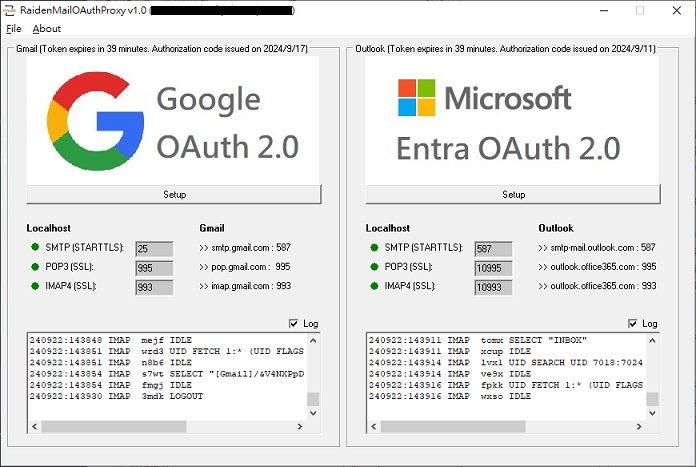Click the Outlook Setup button
Screen dimensions: 696x467
tap(513, 194)
